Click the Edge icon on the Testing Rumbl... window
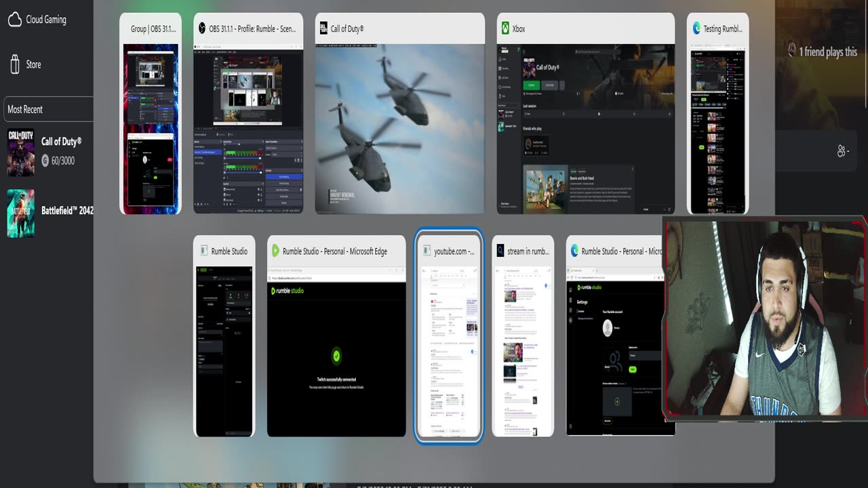 coord(696,28)
